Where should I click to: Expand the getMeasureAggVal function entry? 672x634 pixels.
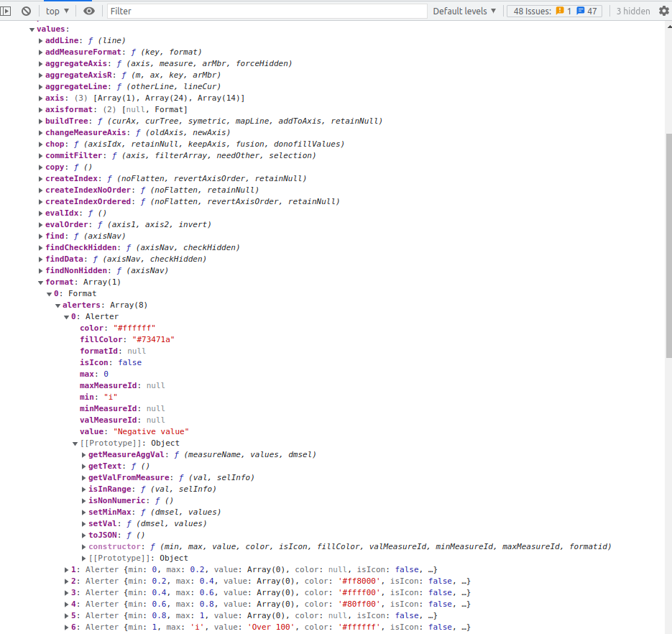pos(84,454)
